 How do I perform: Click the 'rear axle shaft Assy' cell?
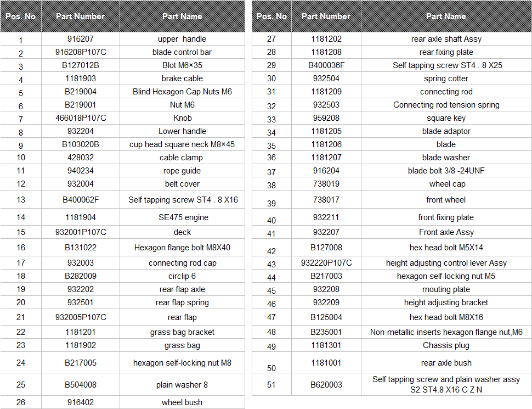[446, 39]
